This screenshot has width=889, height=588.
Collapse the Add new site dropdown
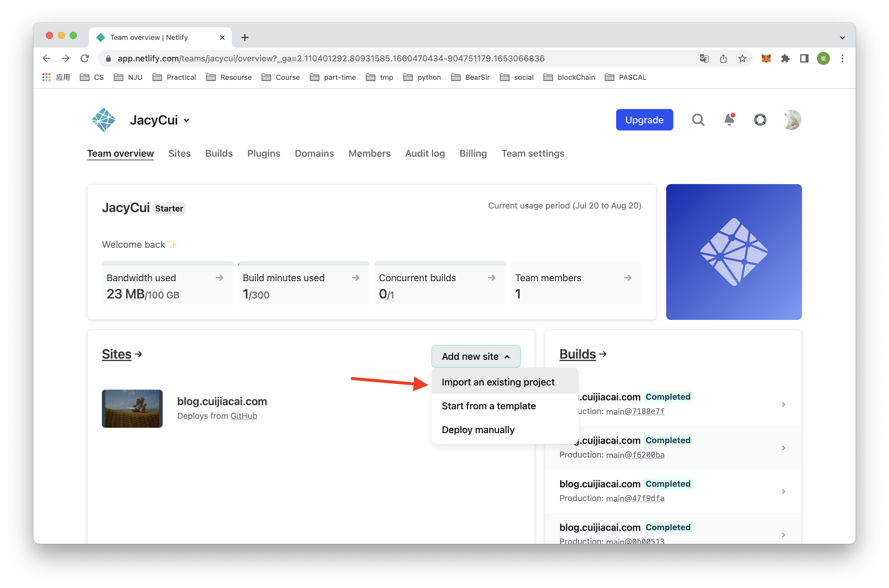475,356
